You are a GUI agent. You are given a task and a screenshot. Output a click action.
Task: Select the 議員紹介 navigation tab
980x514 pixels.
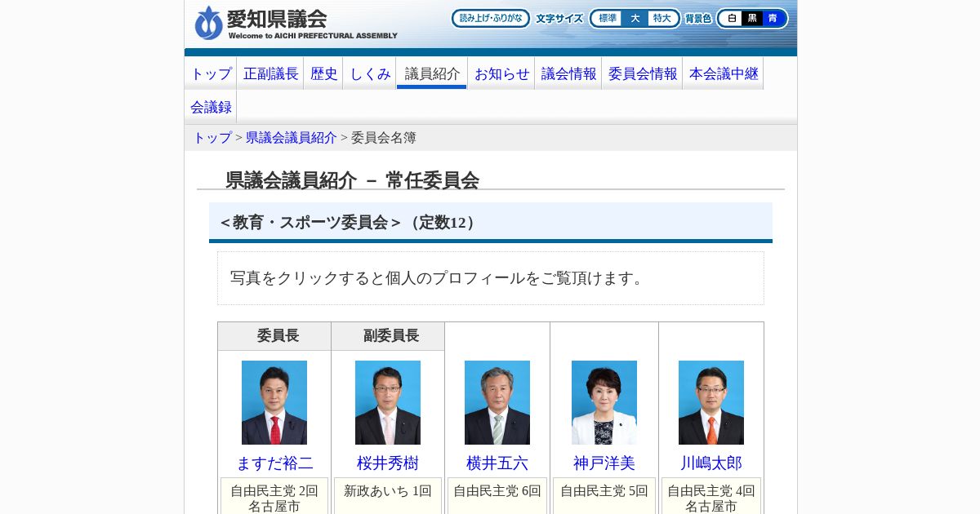[432, 73]
